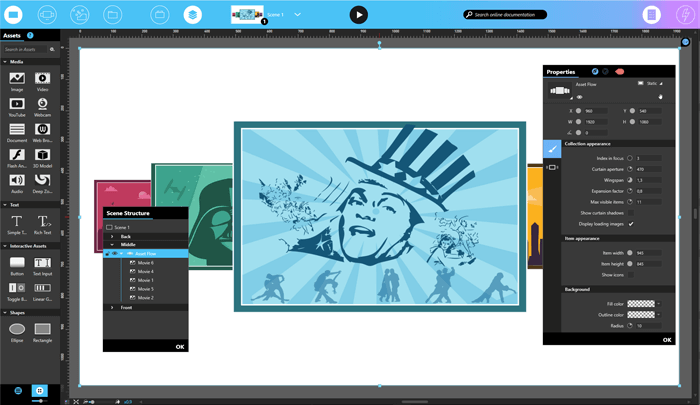Image resolution: width=700 pixels, height=405 pixels.
Task: Select Movie 1 in scene tree
Action: (x=146, y=280)
